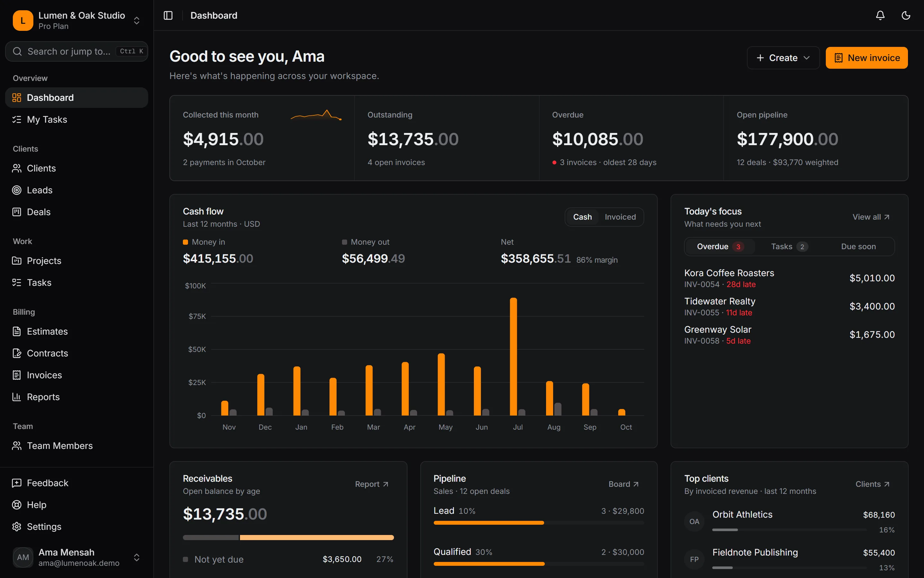Click the Lumen & Oak Studio logo
The width and height of the screenshot is (924, 578).
(23, 20)
